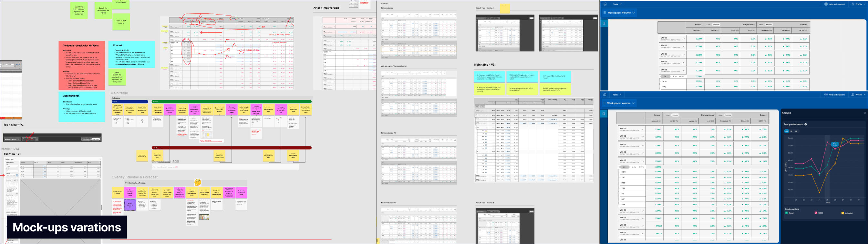The width and height of the screenshot is (868, 244).
Task: Collapse the WK 03 row in the lower mockup
Action: 643,161
